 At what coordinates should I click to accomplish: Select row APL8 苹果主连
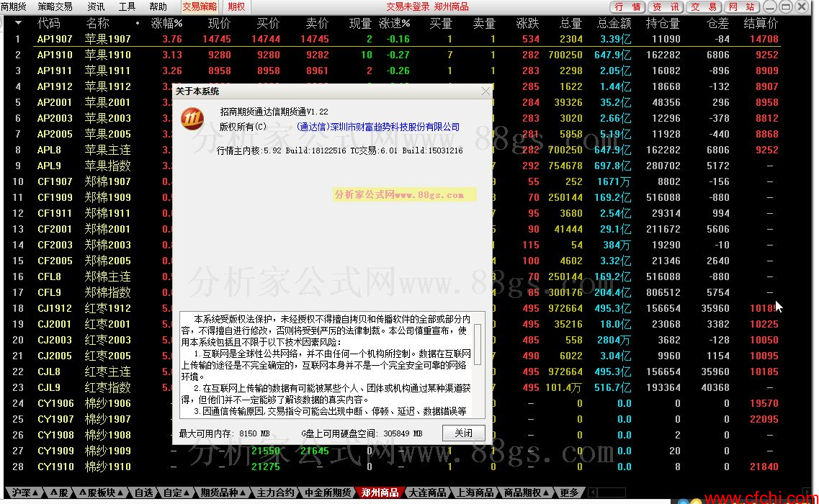coord(392,150)
